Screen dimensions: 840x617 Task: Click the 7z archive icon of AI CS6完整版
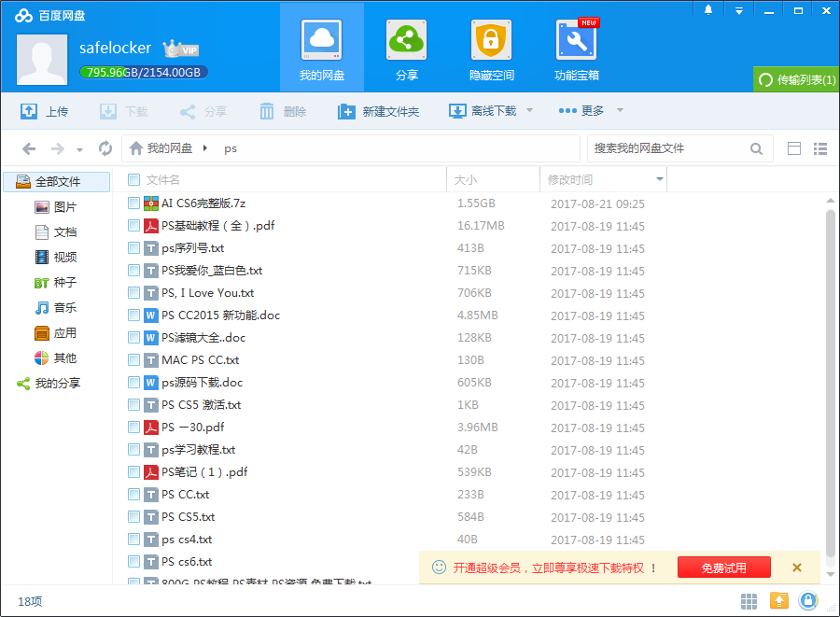[151, 203]
